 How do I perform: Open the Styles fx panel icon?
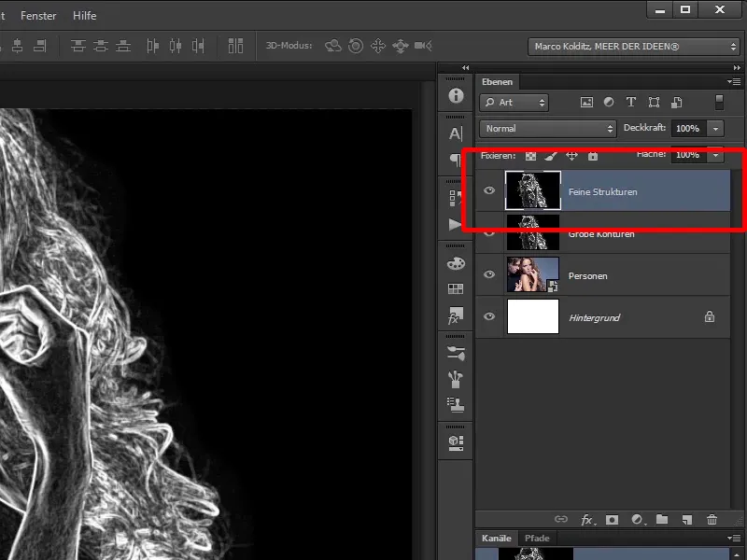[x=456, y=315]
